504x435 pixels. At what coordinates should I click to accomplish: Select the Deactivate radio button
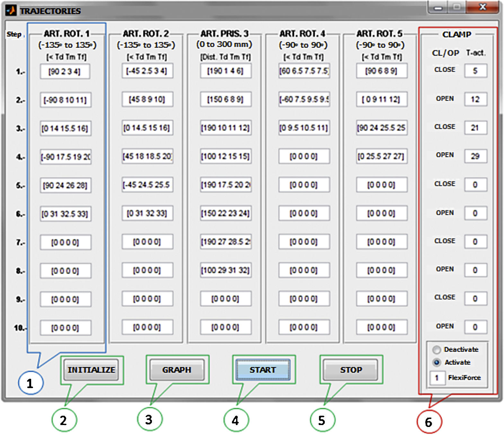tap(437, 350)
